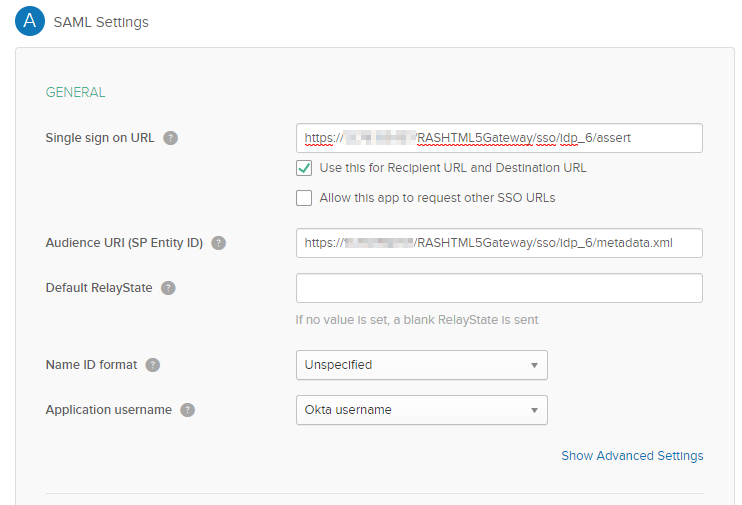
Task: Click into the Audience URI text field
Action: click(499, 243)
